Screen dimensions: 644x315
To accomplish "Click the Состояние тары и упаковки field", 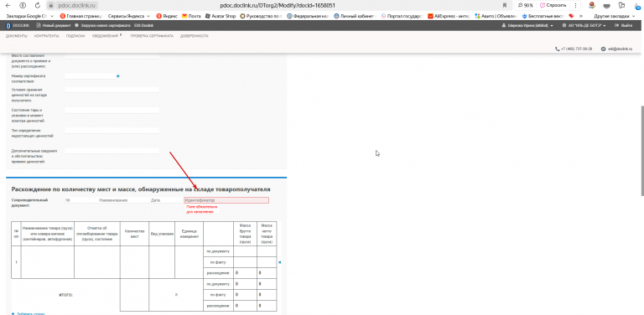I will [112, 110].
